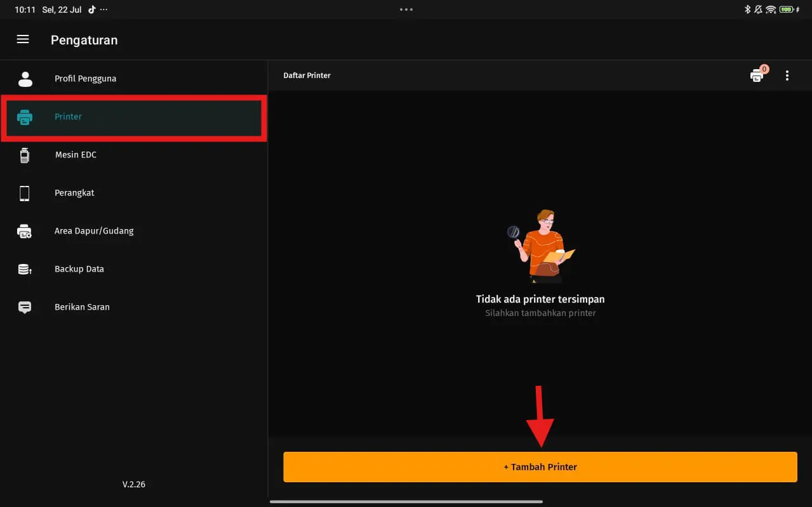Click the Profil Pengguna person icon
This screenshot has width=812, height=507.
(25, 79)
